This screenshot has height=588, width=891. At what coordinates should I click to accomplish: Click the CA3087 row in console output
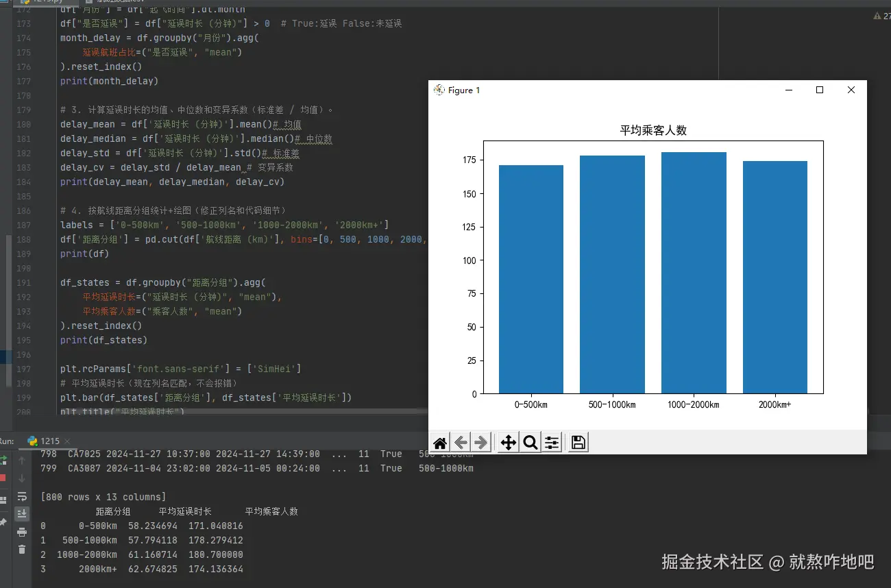pos(257,468)
